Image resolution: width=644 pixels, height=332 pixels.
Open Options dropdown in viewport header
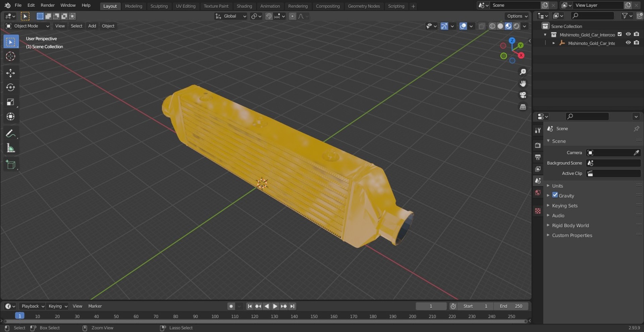[517, 16]
